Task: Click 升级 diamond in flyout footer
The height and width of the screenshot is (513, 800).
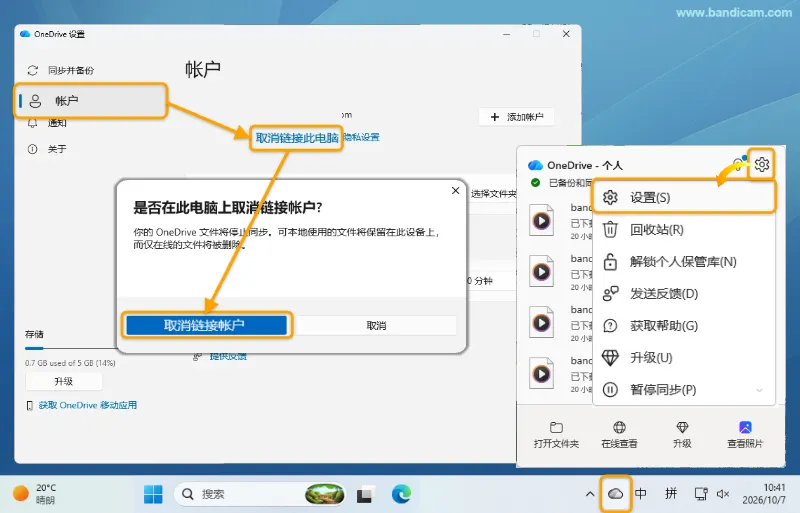Action: (x=682, y=435)
